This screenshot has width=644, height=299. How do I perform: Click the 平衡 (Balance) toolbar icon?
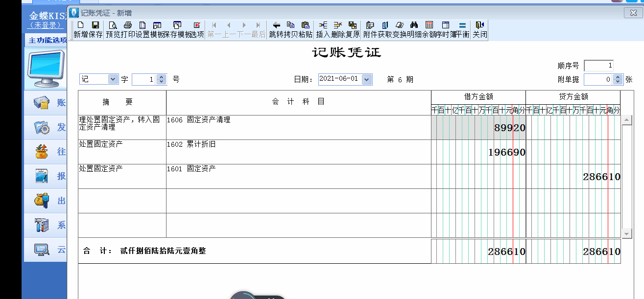[462, 25]
